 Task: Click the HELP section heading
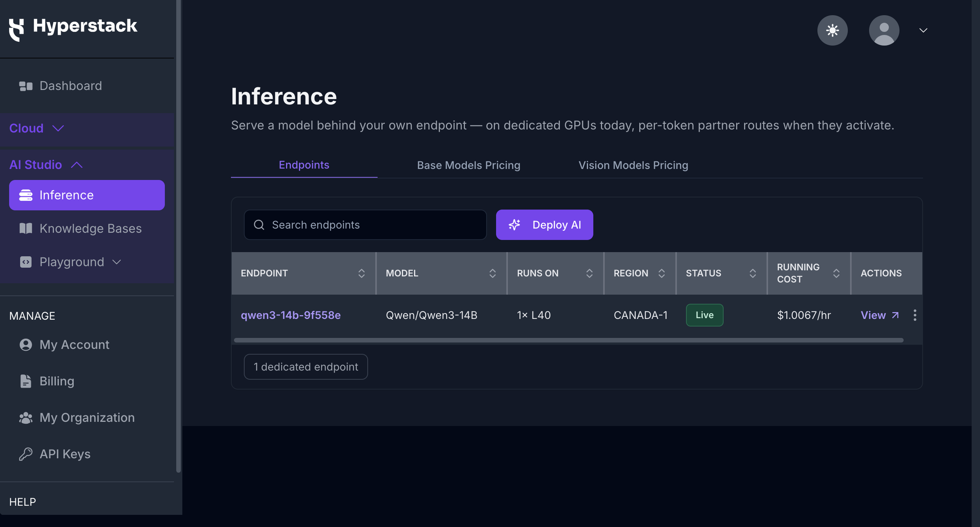point(23,502)
